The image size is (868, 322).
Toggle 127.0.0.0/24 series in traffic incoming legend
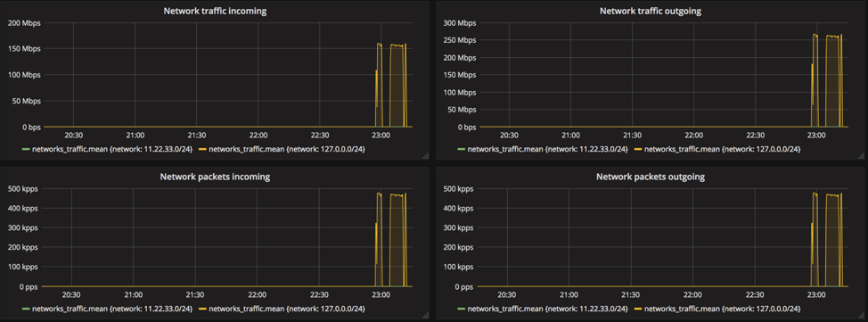pyautogui.click(x=287, y=149)
